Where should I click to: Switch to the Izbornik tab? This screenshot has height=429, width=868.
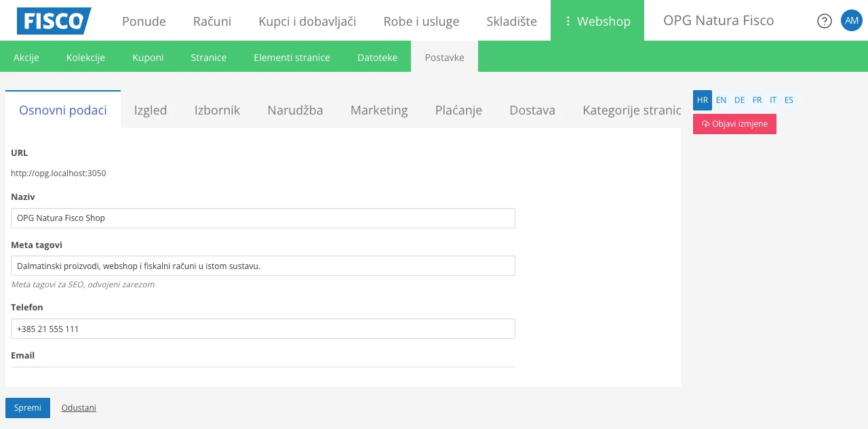coord(217,110)
